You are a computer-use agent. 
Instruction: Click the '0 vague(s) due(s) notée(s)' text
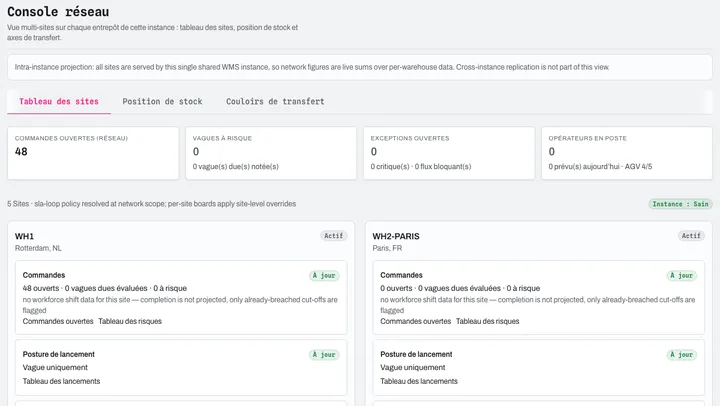pyautogui.click(x=236, y=166)
